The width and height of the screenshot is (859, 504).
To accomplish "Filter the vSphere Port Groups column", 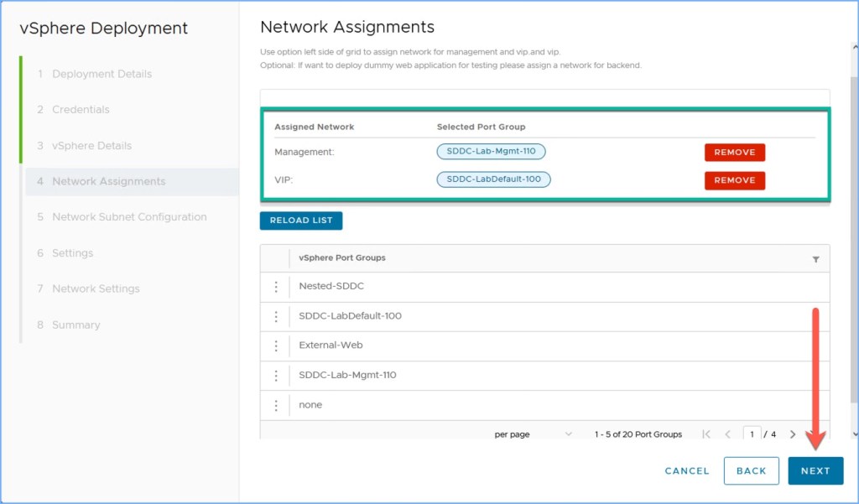I will point(815,259).
